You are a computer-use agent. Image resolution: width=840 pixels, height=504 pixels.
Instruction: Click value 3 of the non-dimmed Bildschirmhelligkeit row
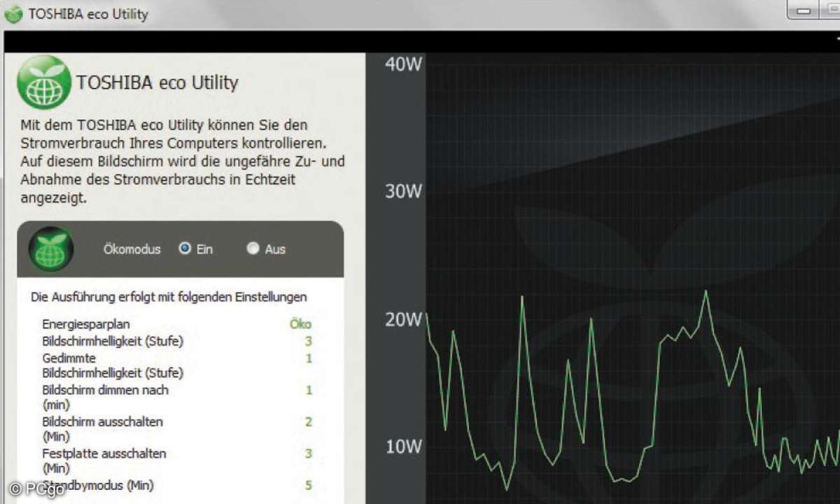(309, 342)
